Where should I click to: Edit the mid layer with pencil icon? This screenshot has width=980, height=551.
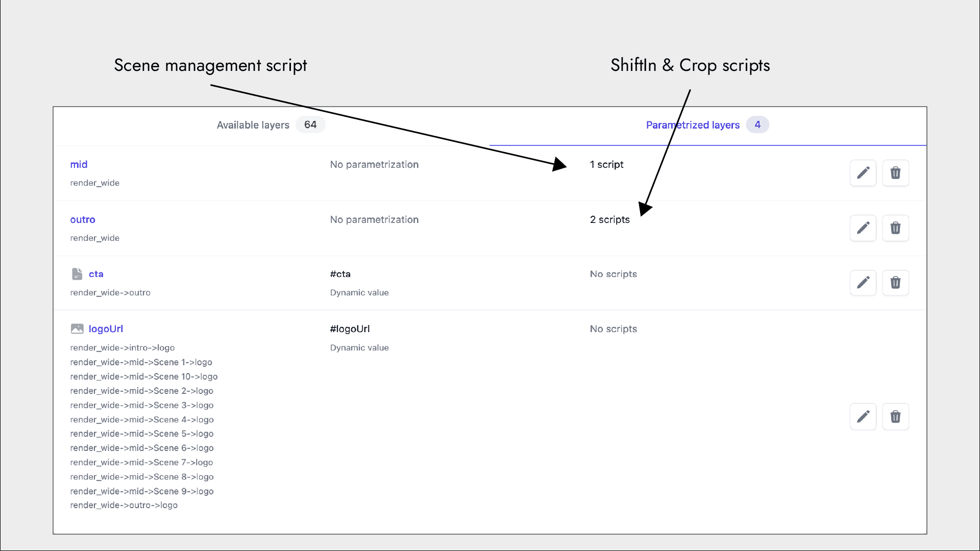pos(863,173)
